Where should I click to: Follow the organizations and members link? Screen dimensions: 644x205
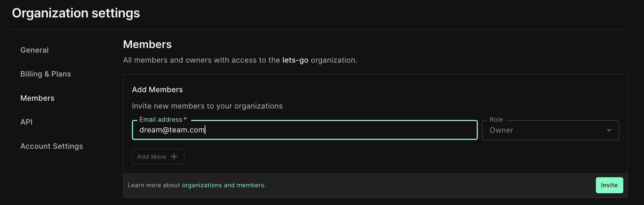[223, 185]
